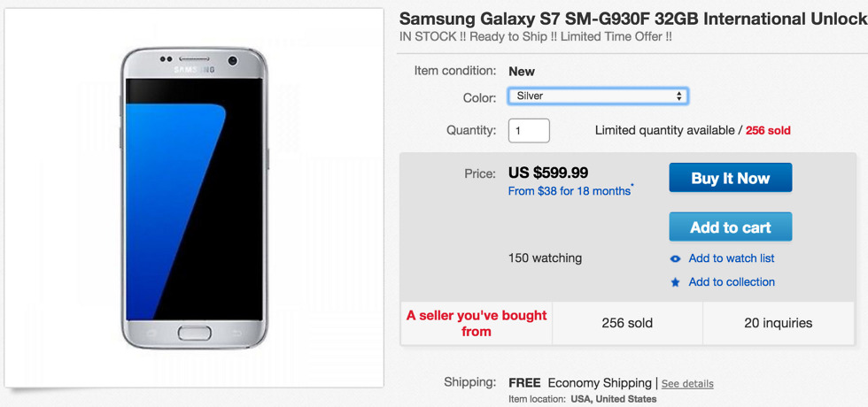Select the 20 inquiries cell

click(779, 323)
